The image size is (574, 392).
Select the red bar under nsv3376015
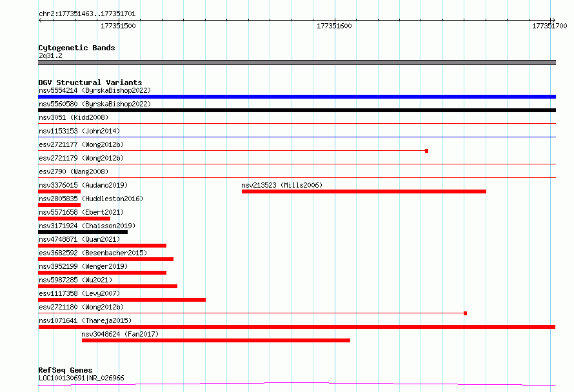click(x=59, y=191)
